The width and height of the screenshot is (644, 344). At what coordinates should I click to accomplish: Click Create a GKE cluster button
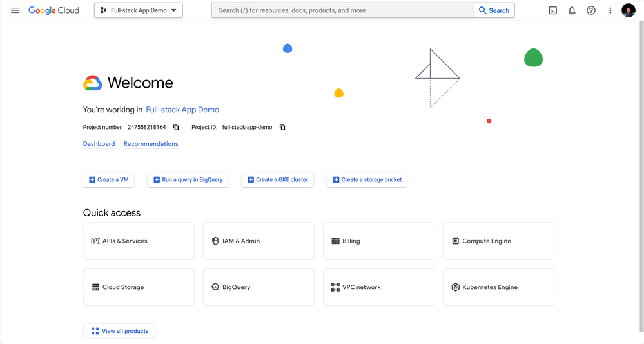click(x=277, y=179)
